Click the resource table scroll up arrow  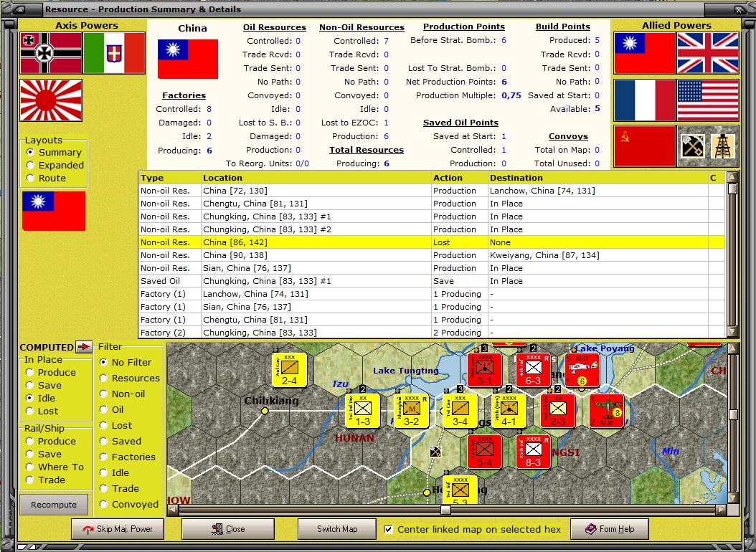click(x=732, y=177)
